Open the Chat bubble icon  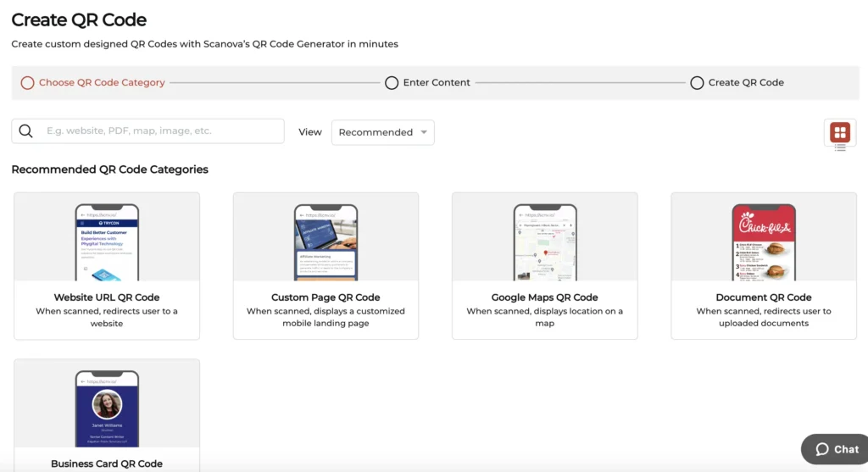coord(822,449)
